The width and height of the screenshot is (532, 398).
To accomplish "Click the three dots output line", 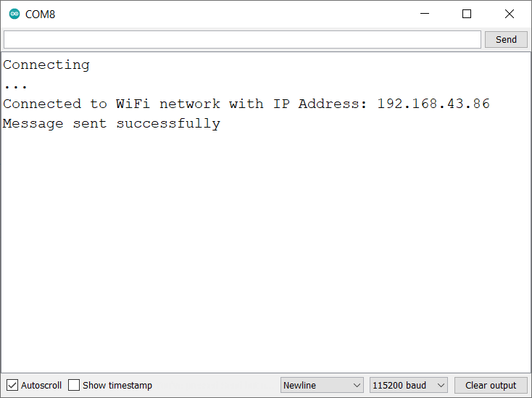I will [15, 85].
